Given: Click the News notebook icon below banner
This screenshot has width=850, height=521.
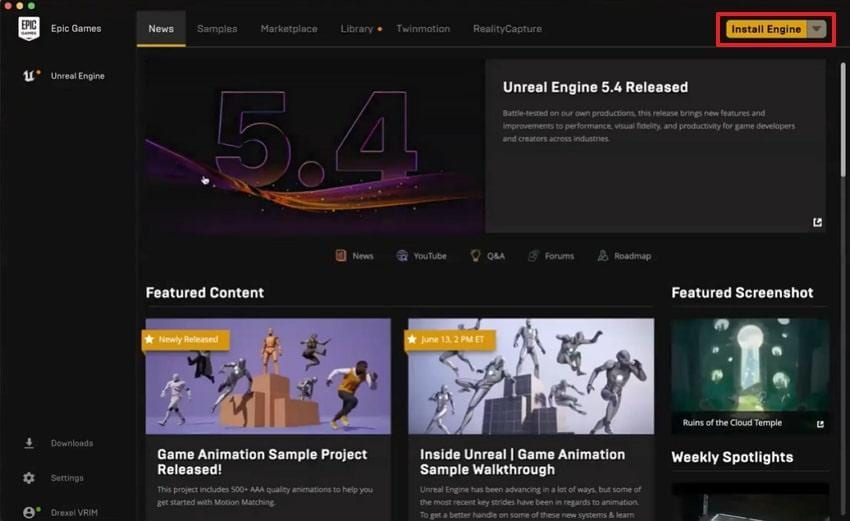Looking at the screenshot, I should coord(340,255).
